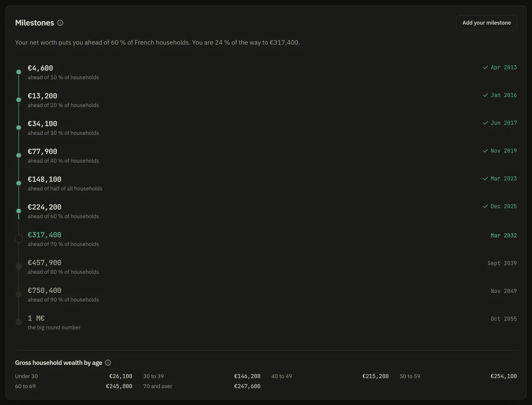Select the €4,600 milestone timeline dot

[x=19, y=72]
